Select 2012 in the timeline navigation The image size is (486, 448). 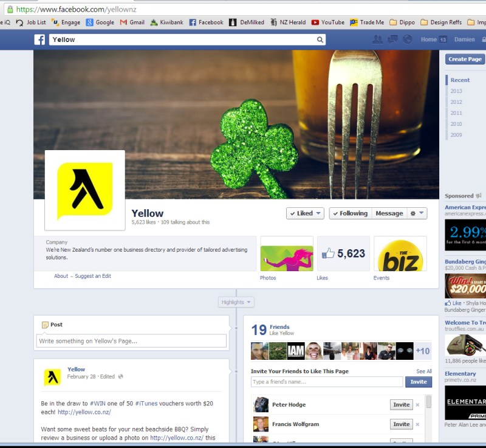tap(456, 102)
